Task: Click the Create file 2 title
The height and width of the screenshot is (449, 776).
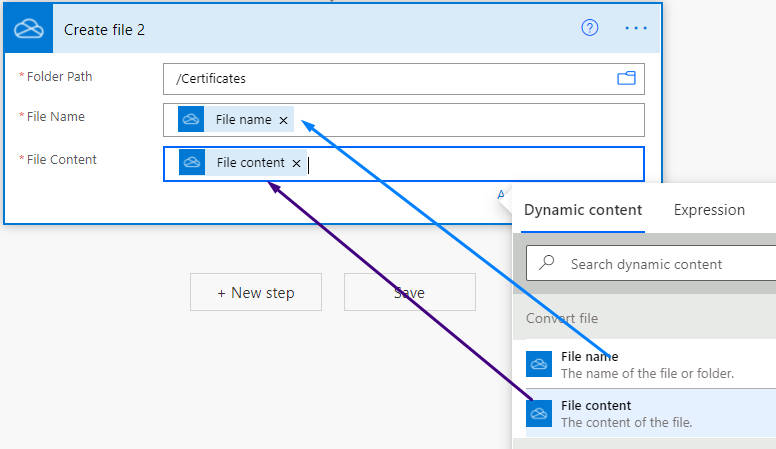Action: 104,30
